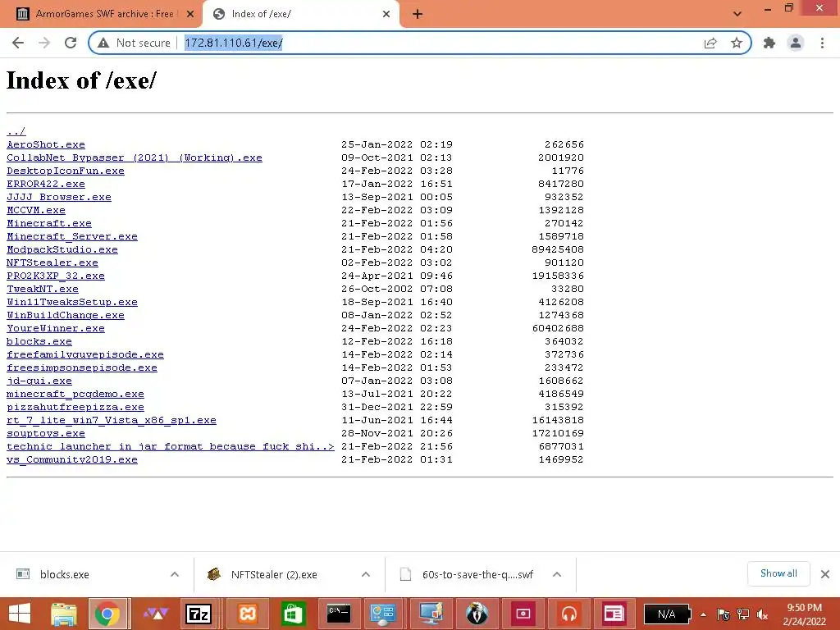Viewport: 840px width, 630px height.
Task: Click technic_launcher_in_jar_format link
Action: point(171,446)
